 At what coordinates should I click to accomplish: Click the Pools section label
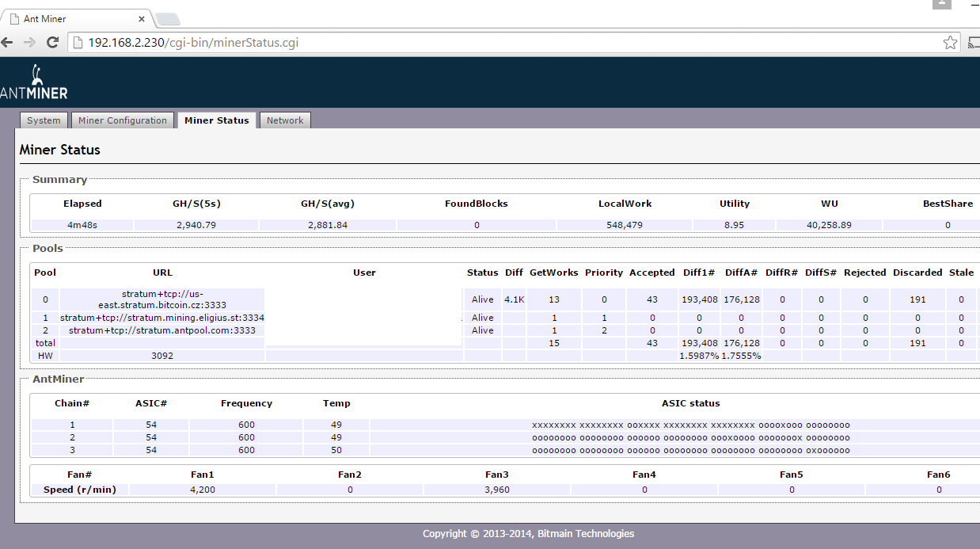coord(47,249)
